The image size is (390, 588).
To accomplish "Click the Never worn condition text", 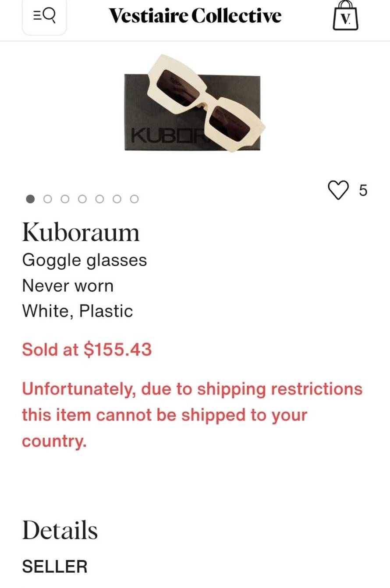I will pos(67,286).
